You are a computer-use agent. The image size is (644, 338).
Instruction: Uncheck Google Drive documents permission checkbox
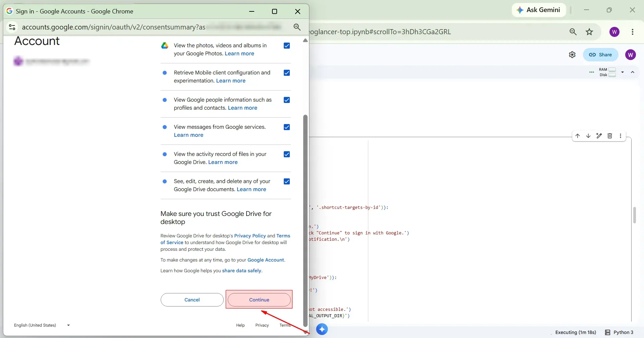click(x=287, y=181)
